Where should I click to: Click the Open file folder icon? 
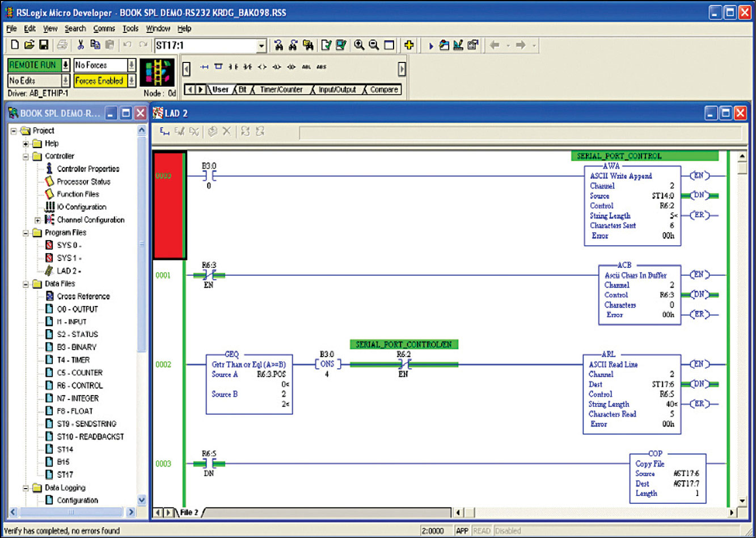click(x=29, y=45)
